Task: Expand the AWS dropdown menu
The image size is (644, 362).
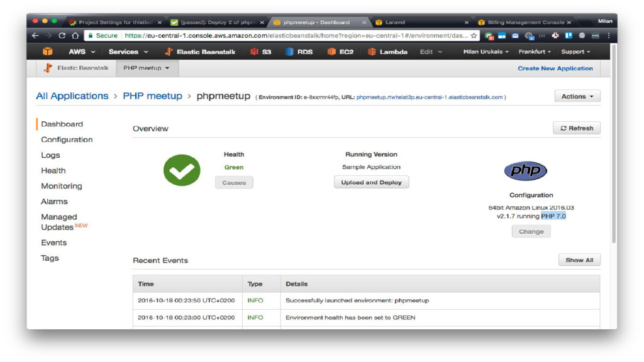Action: [x=82, y=52]
